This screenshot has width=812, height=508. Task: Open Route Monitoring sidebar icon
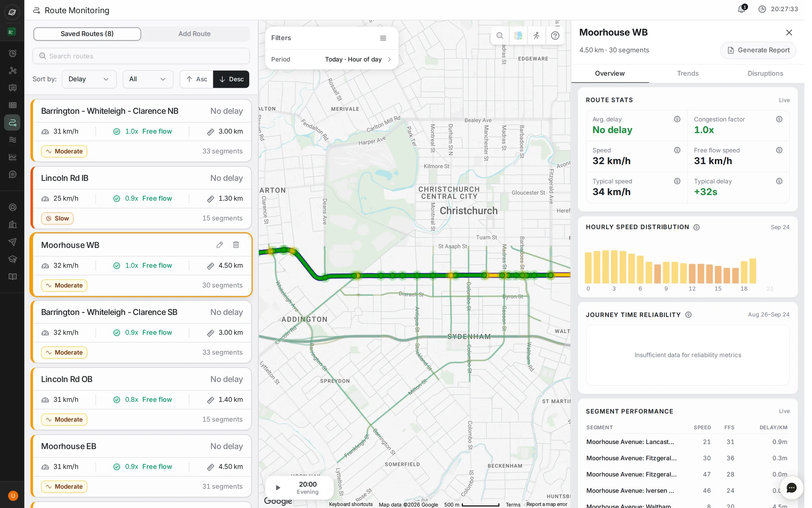[13, 122]
